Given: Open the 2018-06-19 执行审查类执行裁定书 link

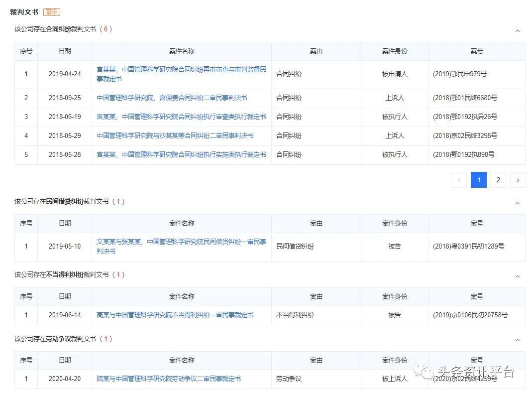Looking at the screenshot, I should 181,117.
